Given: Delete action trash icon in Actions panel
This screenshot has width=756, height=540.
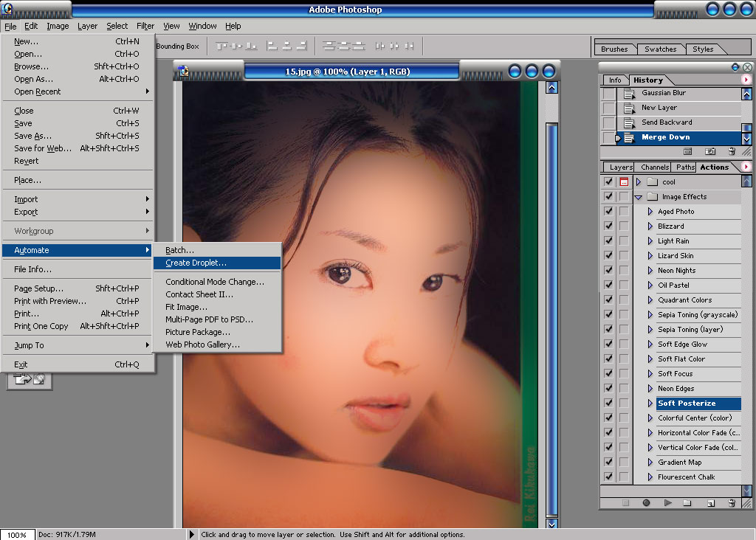Looking at the screenshot, I should pyautogui.click(x=732, y=503).
